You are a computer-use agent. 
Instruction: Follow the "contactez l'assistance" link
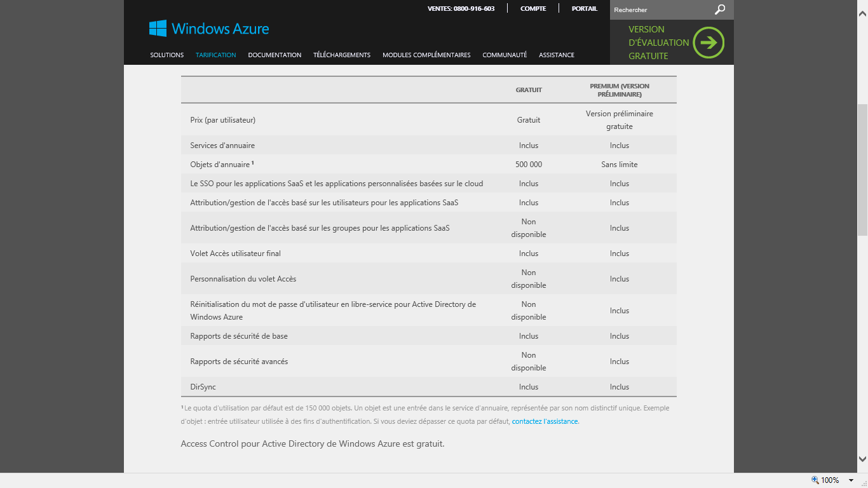[x=545, y=421]
